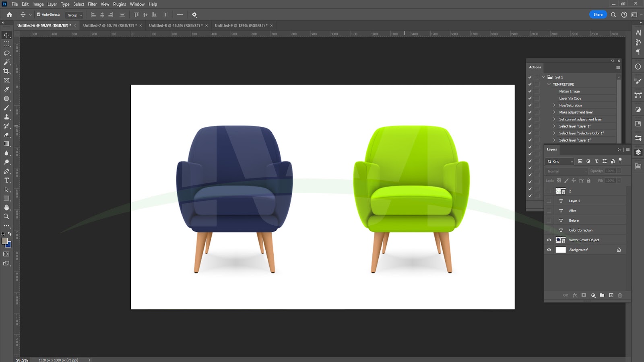This screenshot has height=362, width=644.
Task: Expand the Make adjustment layer step
Action: [x=554, y=112]
